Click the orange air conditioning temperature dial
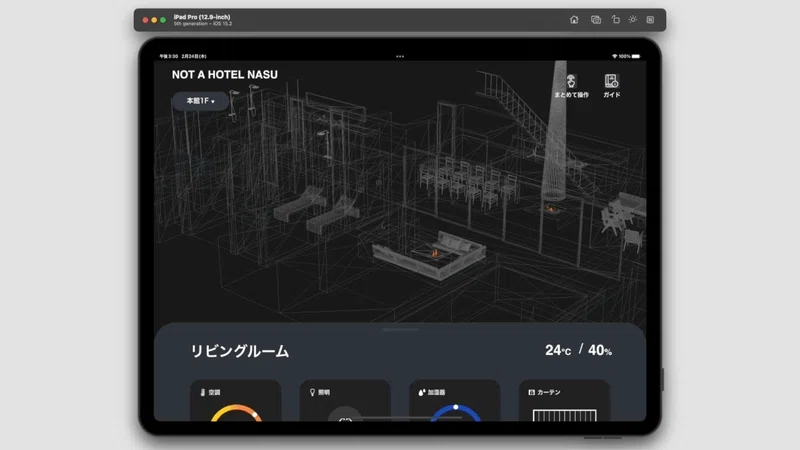The image size is (800, 450). (x=236, y=413)
